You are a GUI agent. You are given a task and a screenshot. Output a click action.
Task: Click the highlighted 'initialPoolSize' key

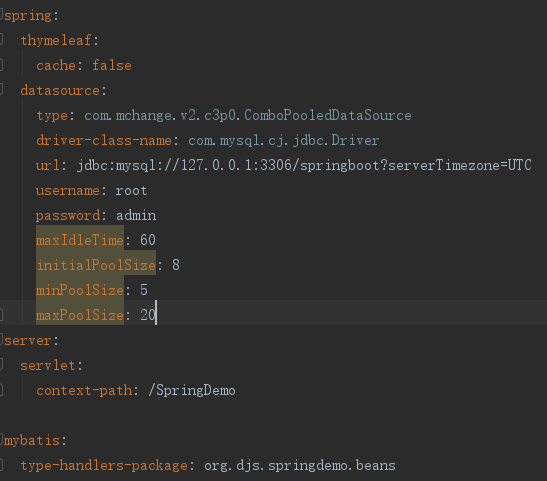(96, 265)
